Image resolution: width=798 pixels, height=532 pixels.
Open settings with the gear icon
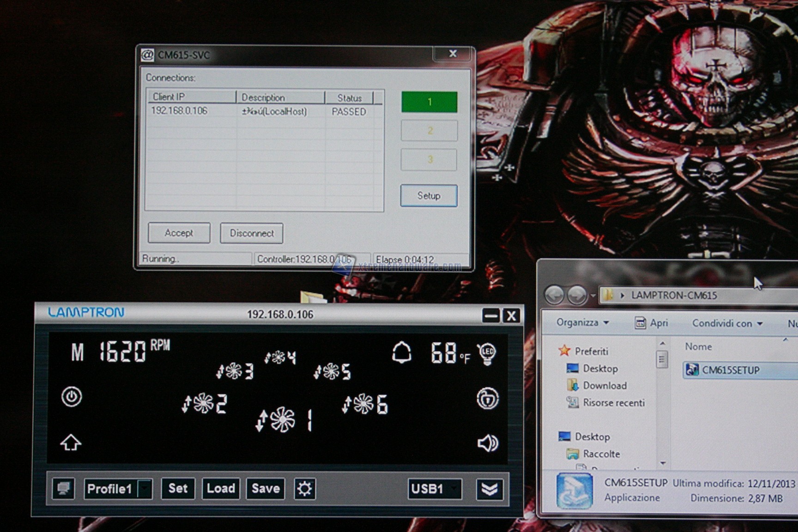pyautogui.click(x=305, y=489)
